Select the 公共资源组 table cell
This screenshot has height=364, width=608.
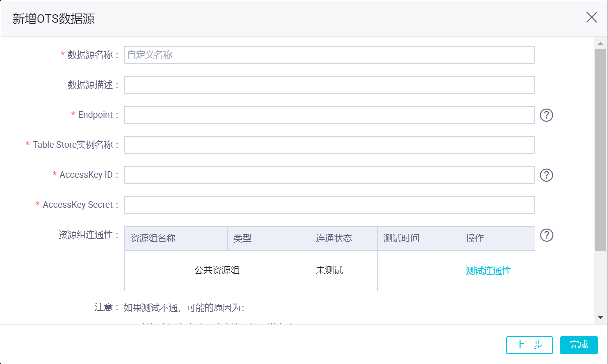(x=217, y=271)
